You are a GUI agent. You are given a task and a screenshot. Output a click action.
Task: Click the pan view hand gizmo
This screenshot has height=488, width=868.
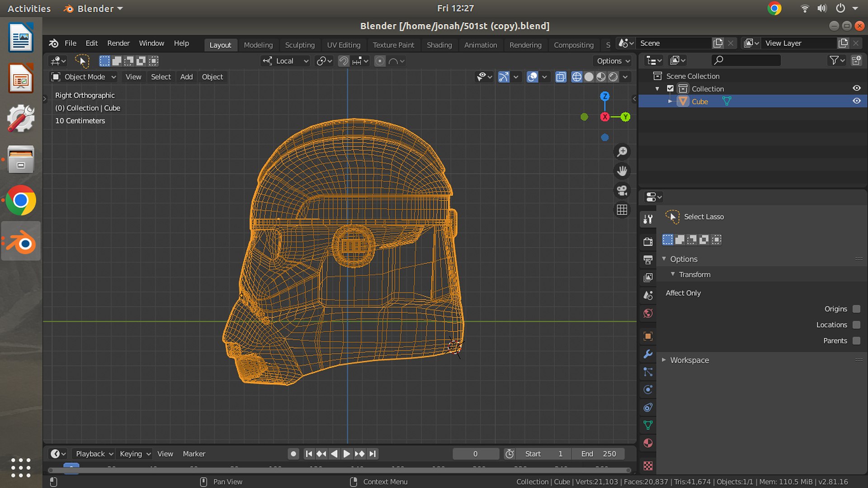[x=622, y=171]
